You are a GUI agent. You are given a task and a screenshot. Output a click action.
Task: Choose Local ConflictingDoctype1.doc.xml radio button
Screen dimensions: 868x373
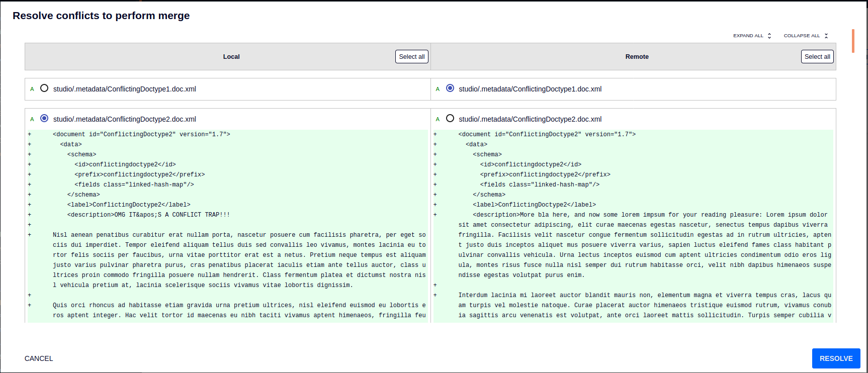coord(44,88)
